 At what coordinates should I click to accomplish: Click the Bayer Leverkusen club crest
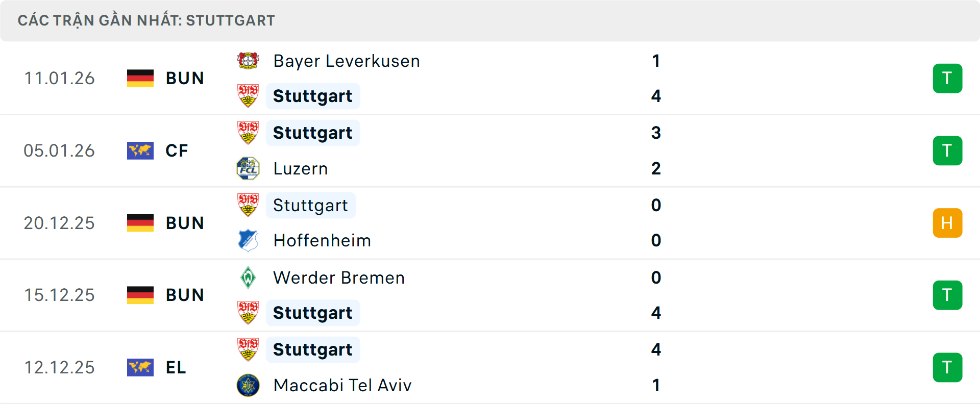coord(248,61)
